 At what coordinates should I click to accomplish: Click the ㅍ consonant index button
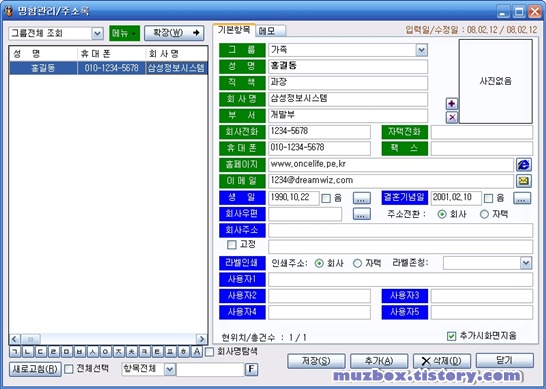click(170, 352)
